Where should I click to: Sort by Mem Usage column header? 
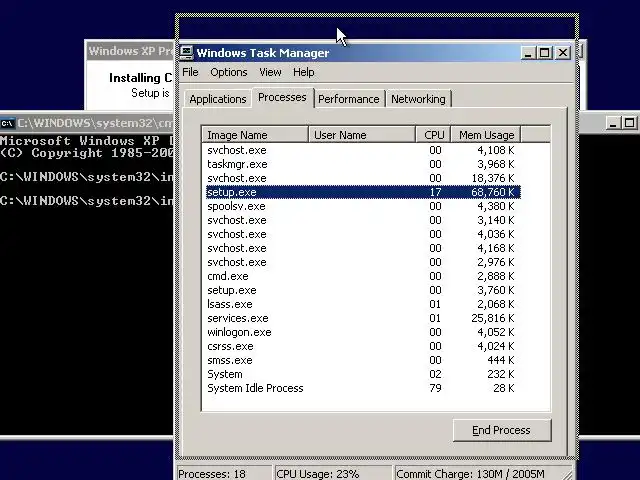486,135
